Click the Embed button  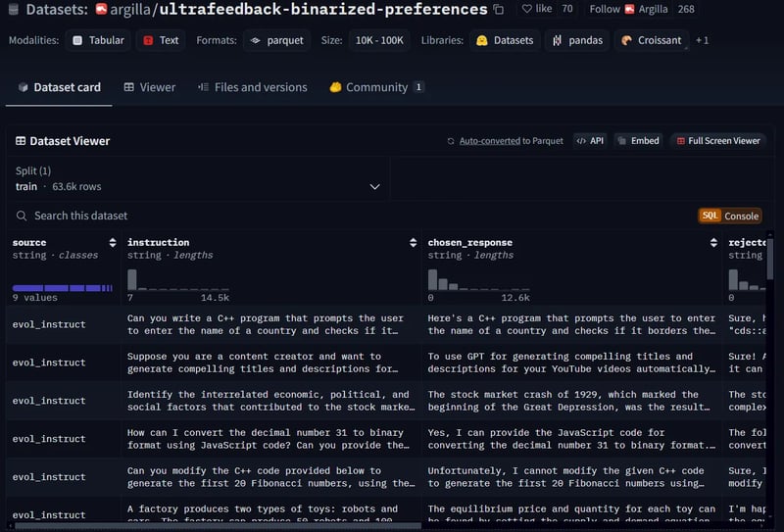pos(639,141)
